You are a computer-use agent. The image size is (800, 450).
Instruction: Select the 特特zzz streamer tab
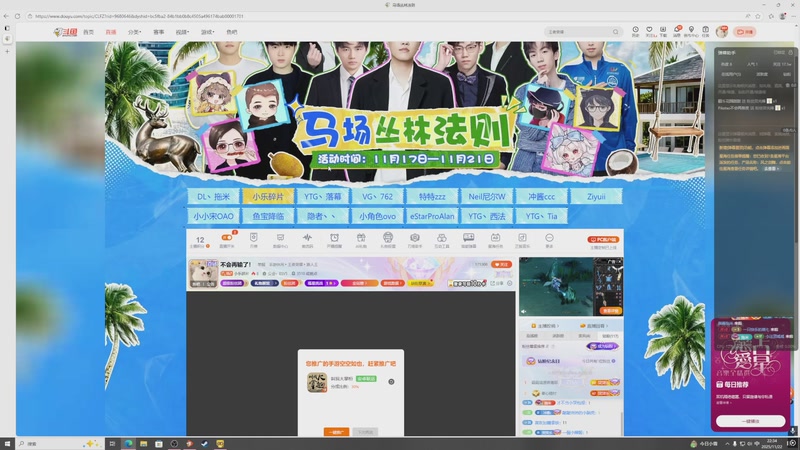(x=432, y=196)
